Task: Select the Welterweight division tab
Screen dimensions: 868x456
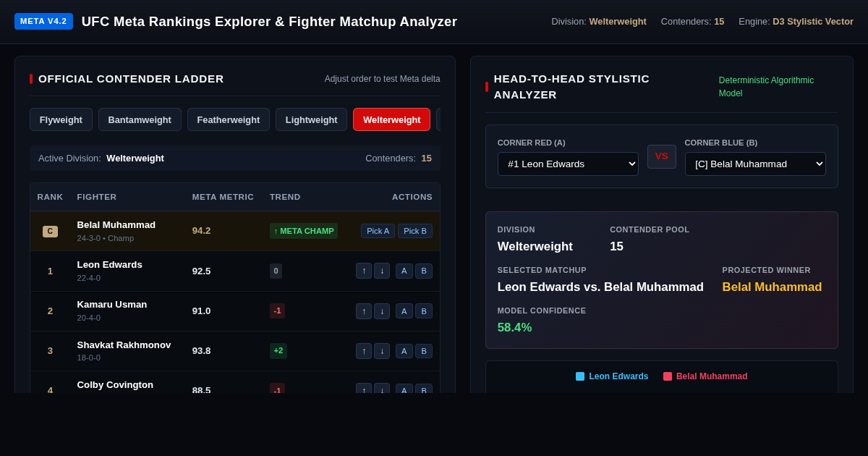Action: 391,119
